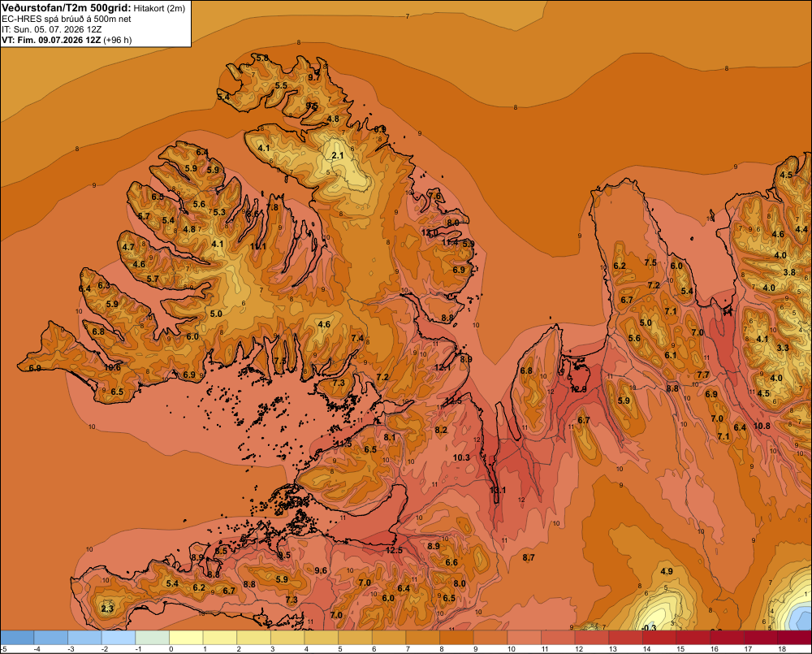The width and height of the screenshot is (812, 654).
Task: Select the legend swatch right of 18
Action: (x=795, y=638)
